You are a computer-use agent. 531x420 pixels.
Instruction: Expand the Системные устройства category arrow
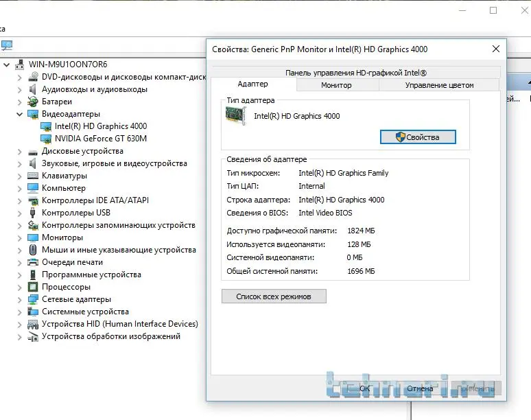pos(20,312)
